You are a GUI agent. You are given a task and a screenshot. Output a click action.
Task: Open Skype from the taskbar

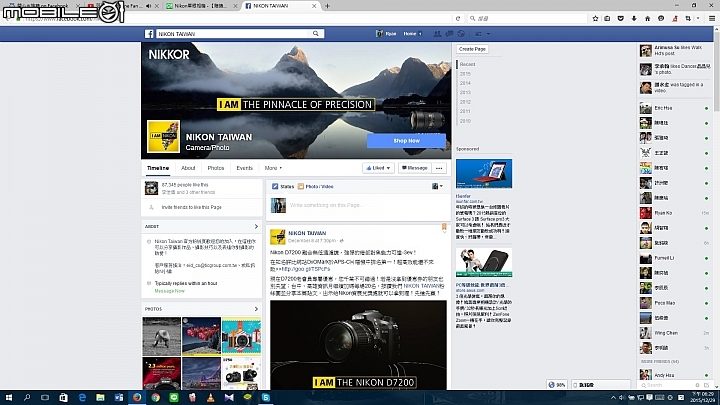click(x=266, y=398)
